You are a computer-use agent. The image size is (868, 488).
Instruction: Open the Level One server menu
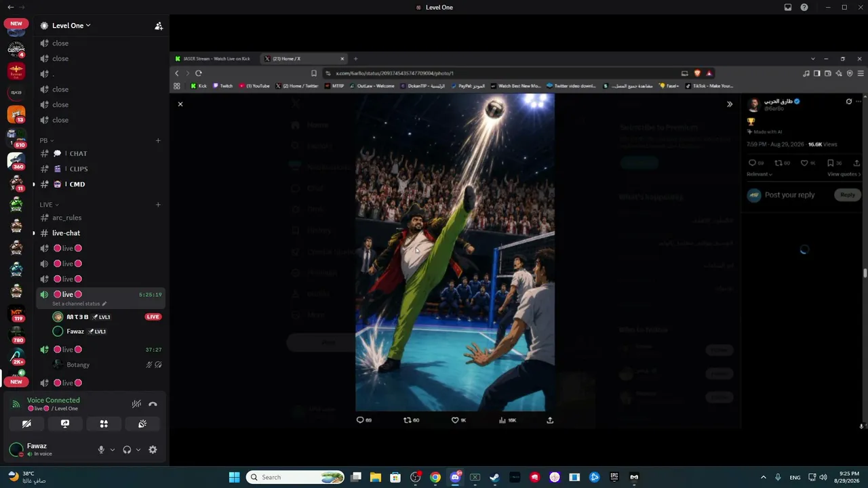point(71,26)
